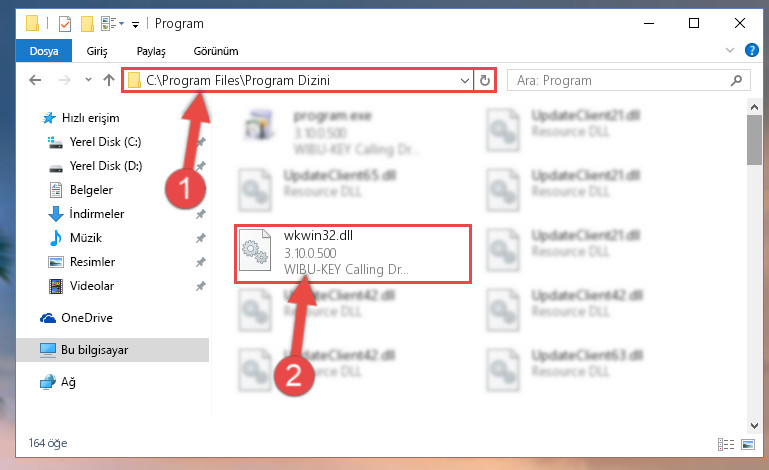Click the Back navigation arrow
769x470 pixels.
point(35,80)
